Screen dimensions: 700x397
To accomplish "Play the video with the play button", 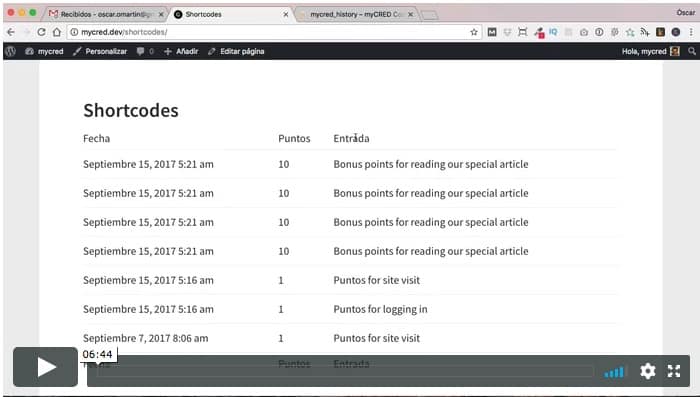I will tap(45, 367).
